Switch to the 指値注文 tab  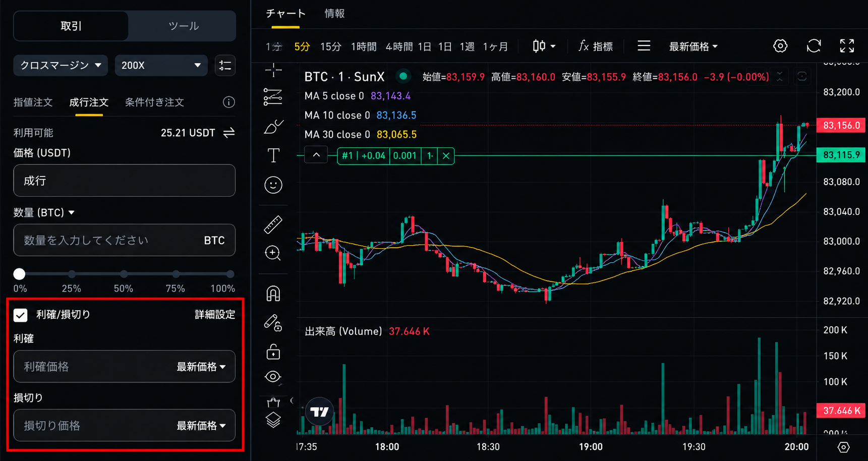pyautogui.click(x=33, y=102)
